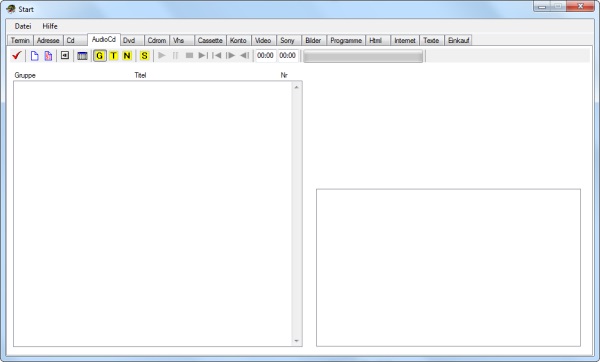Open the Datei menu

(23, 26)
